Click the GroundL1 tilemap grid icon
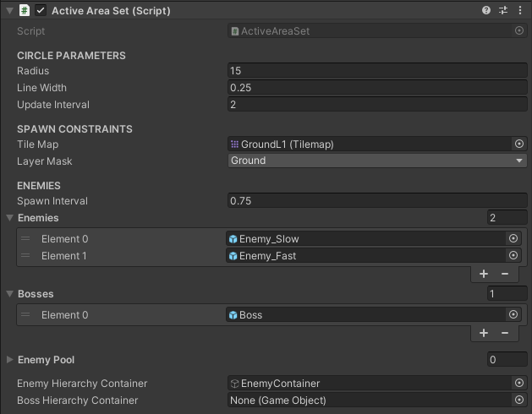 click(234, 144)
